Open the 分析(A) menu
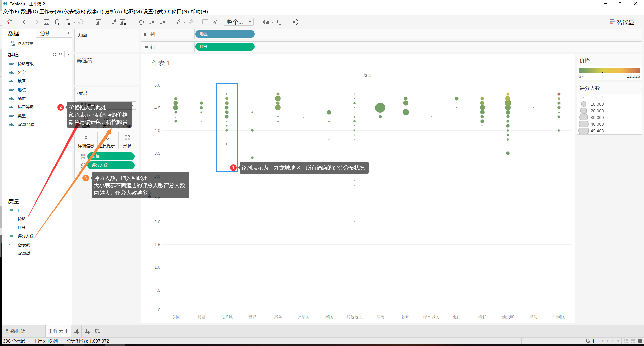The width and height of the screenshot is (644, 346). (x=113, y=11)
